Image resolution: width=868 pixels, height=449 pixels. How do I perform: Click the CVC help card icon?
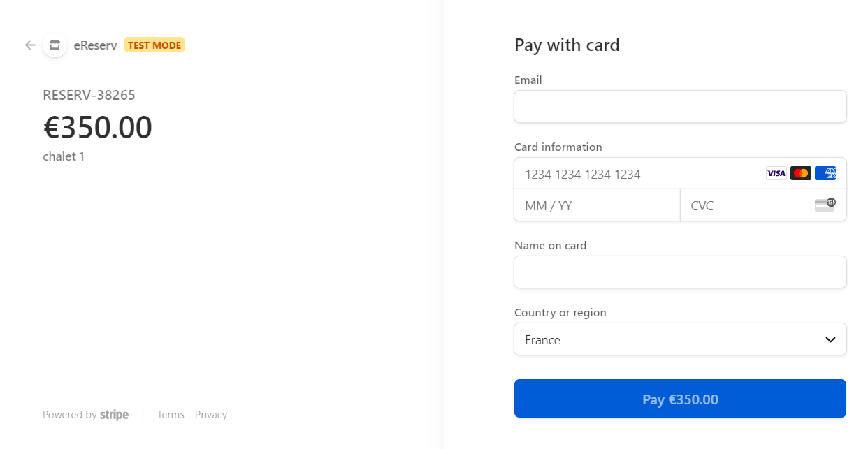click(825, 205)
